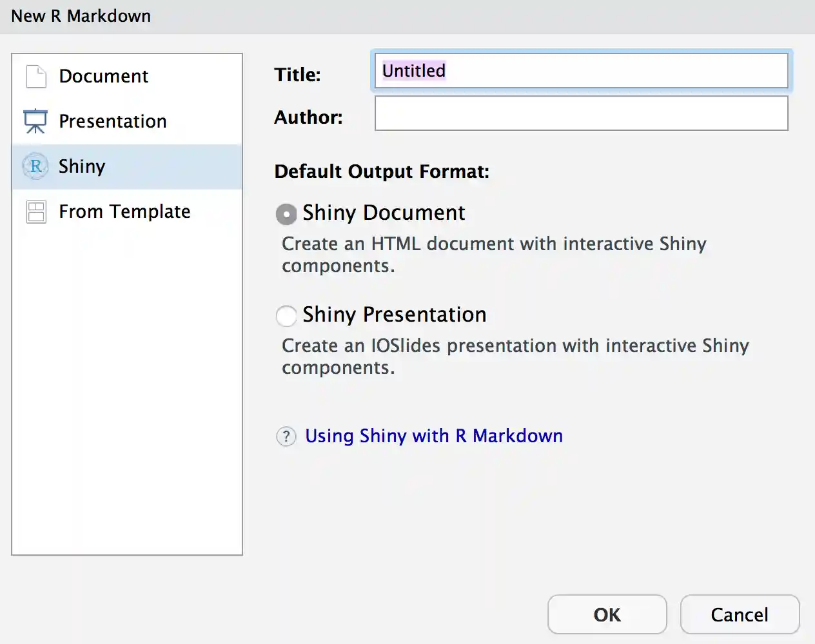
Task: Click the Document page icon
Action: click(x=36, y=76)
